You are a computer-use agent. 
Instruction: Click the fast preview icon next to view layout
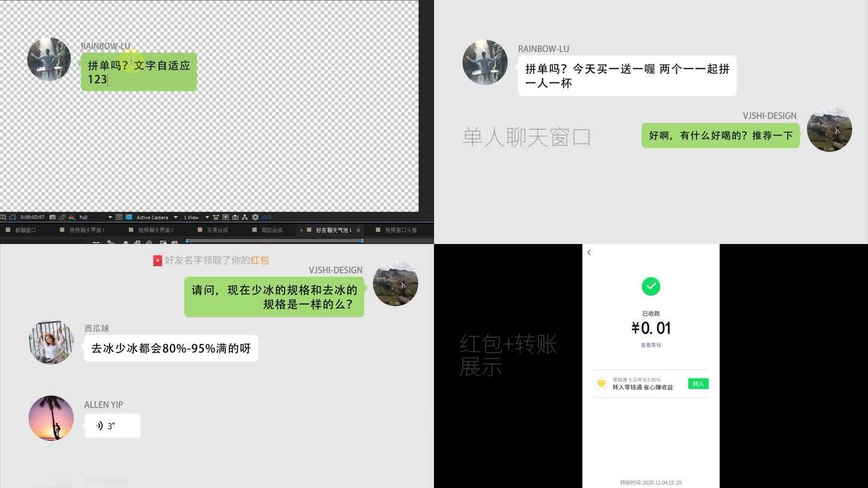pyautogui.click(x=225, y=217)
